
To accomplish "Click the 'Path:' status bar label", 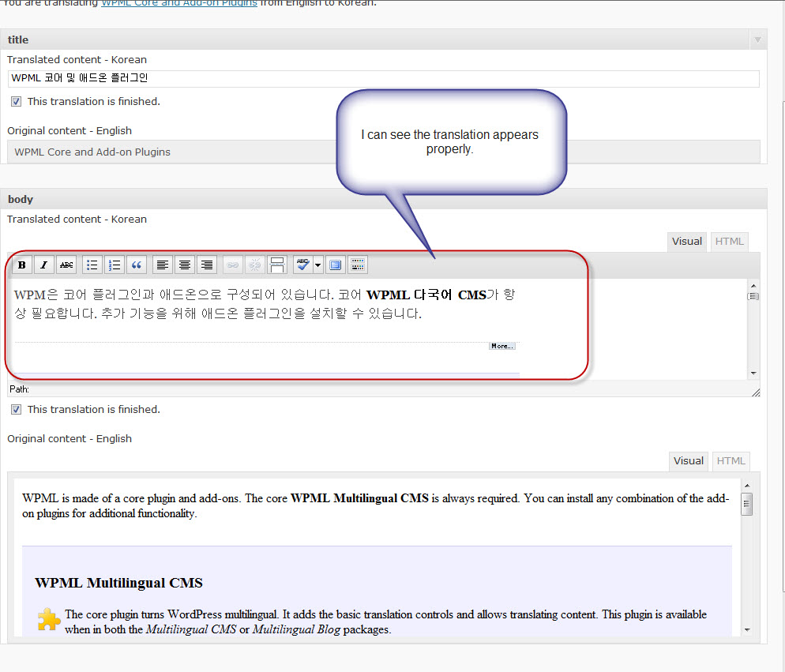I will click(19, 389).
